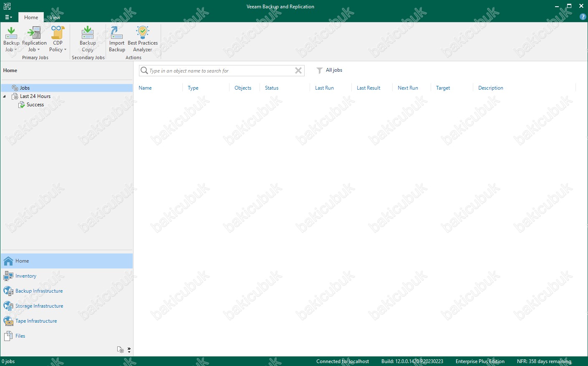Sort by the Name column header
The height and width of the screenshot is (366, 588).
point(145,88)
